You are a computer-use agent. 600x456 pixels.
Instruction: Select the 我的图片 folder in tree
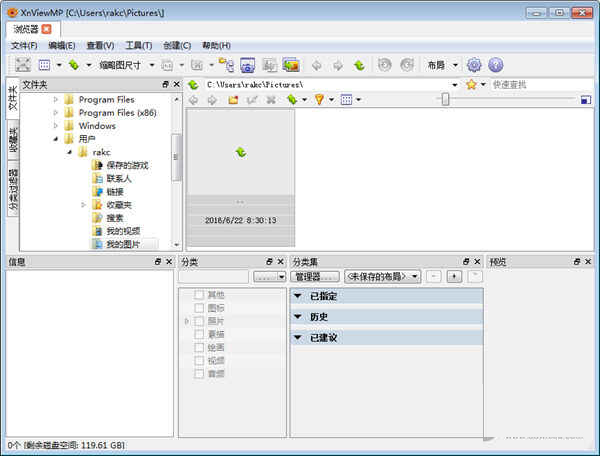123,243
